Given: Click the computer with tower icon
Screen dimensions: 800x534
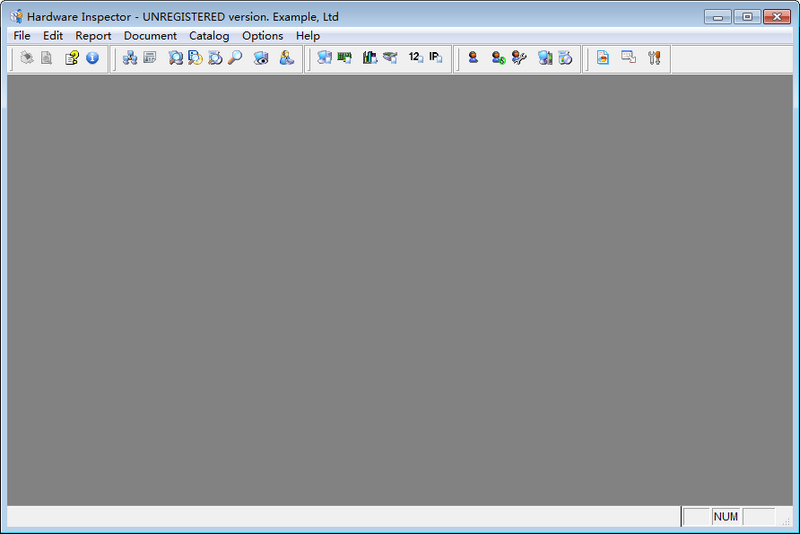Looking at the screenshot, I should 545,58.
